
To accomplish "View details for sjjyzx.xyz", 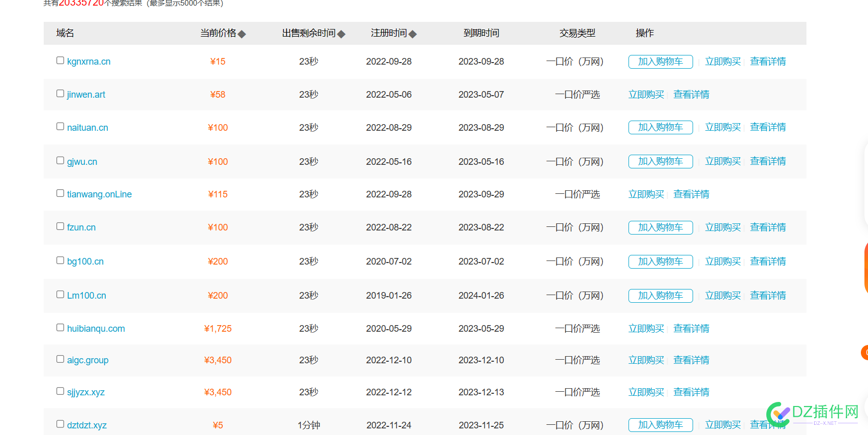I will [691, 392].
